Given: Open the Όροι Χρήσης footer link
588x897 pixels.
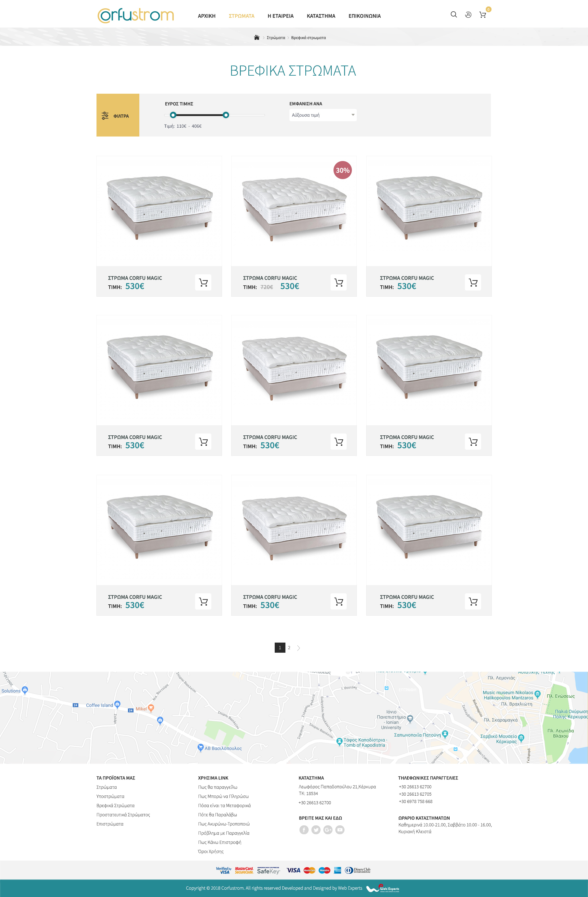Looking at the screenshot, I should click(x=211, y=851).
